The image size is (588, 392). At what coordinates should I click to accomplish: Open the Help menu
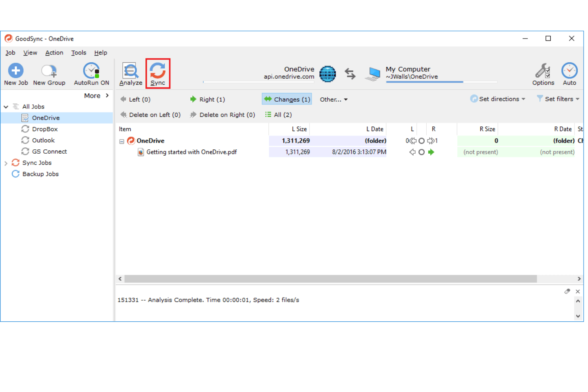point(101,52)
